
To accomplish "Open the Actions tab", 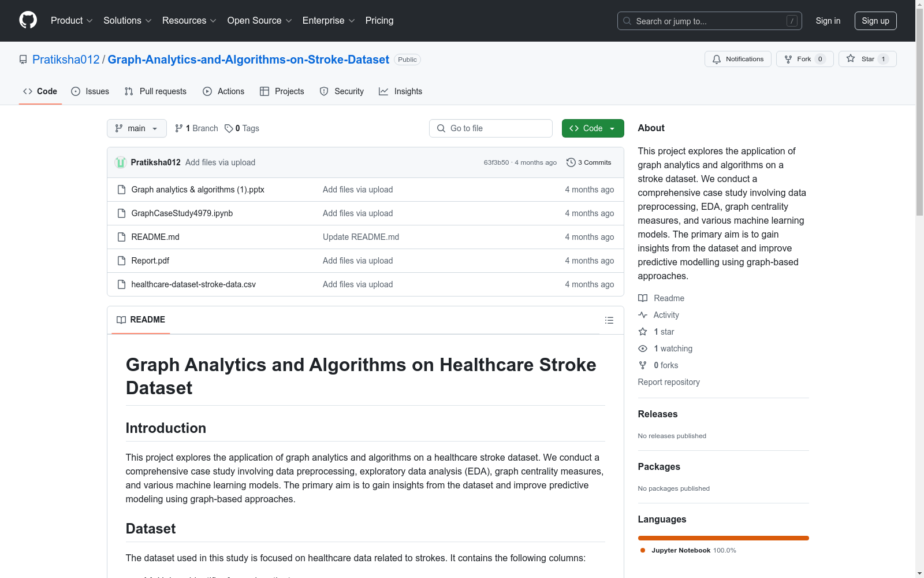I will click(223, 91).
